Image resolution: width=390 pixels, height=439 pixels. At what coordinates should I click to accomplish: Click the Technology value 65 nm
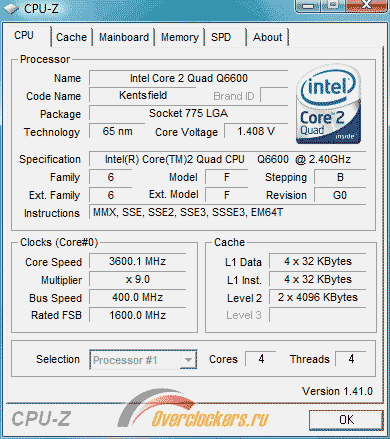(117, 131)
